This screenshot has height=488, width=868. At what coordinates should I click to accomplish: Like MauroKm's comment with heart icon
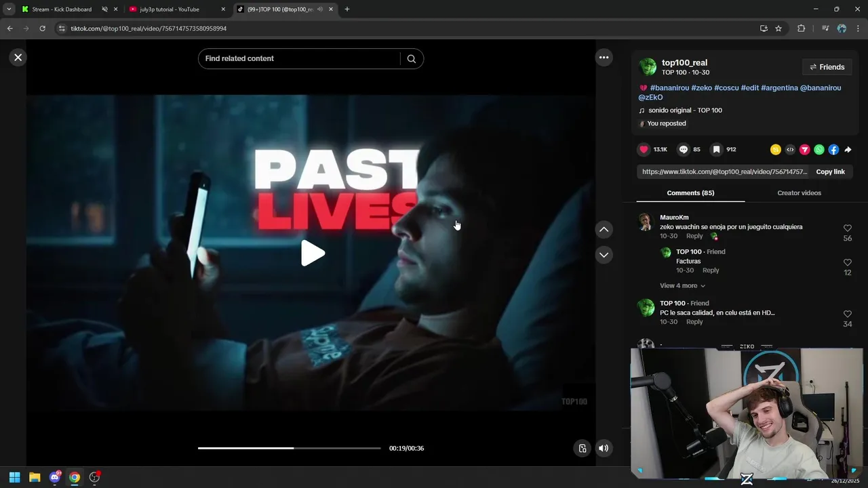pyautogui.click(x=847, y=228)
